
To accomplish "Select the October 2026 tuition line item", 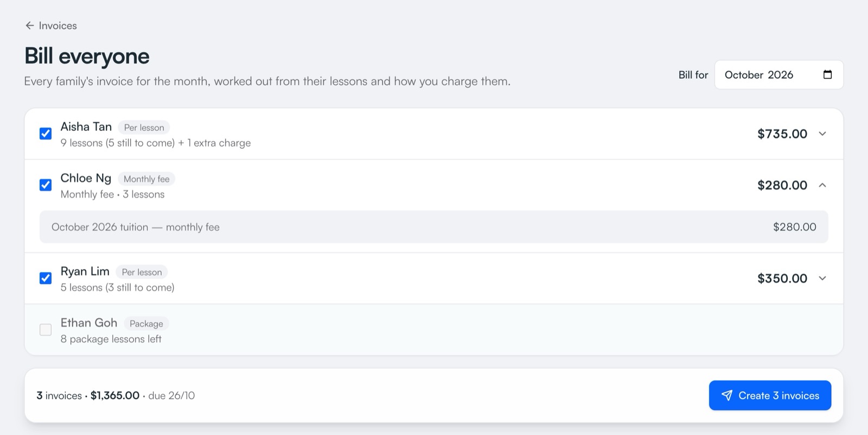I will point(434,227).
